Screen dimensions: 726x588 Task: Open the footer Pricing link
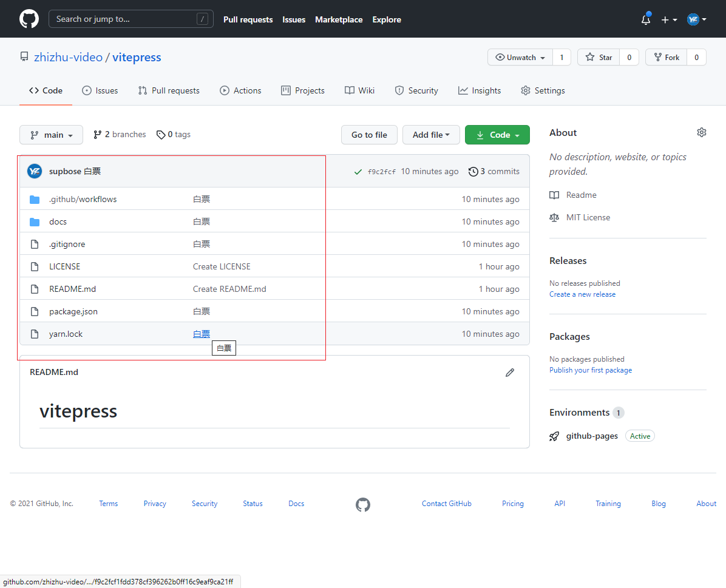coord(513,504)
